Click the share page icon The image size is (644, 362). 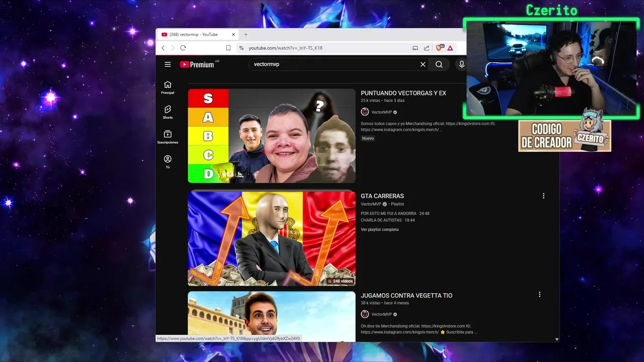click(x=426, y=48)
